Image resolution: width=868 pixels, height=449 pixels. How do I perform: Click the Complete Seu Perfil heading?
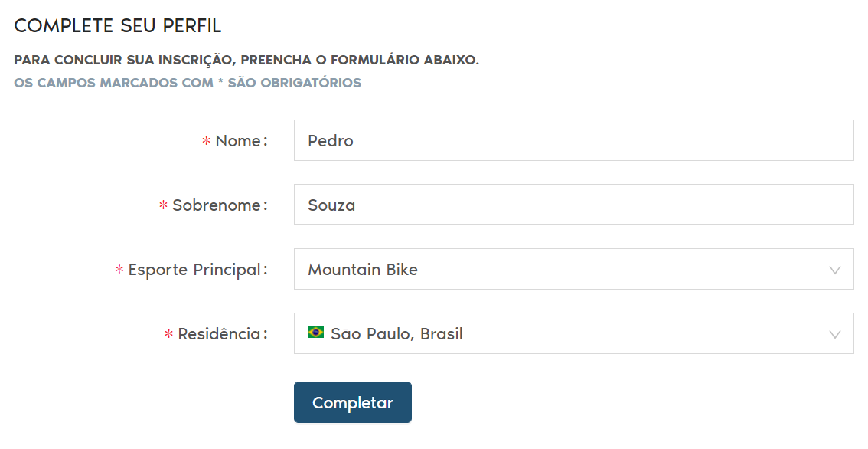[118, 26]
